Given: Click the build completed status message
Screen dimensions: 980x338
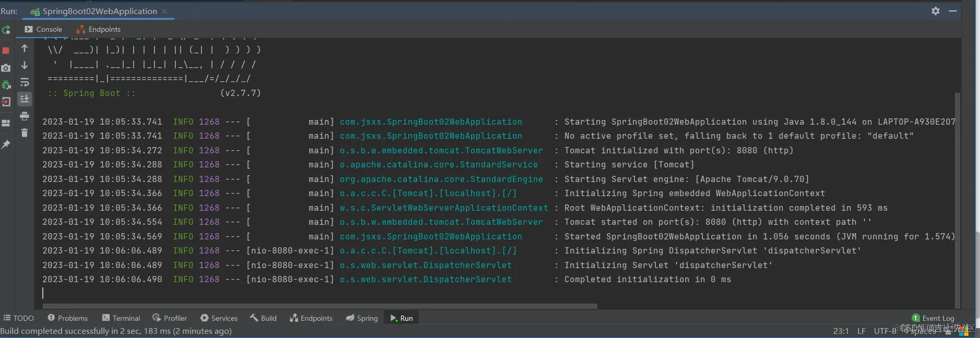Looking at the screenshot, I should 116,331.
